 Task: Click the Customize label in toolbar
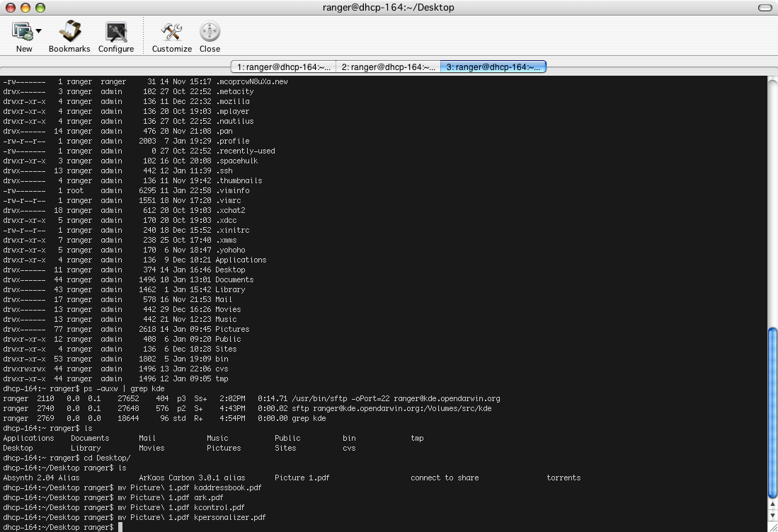tap(172, 49)
